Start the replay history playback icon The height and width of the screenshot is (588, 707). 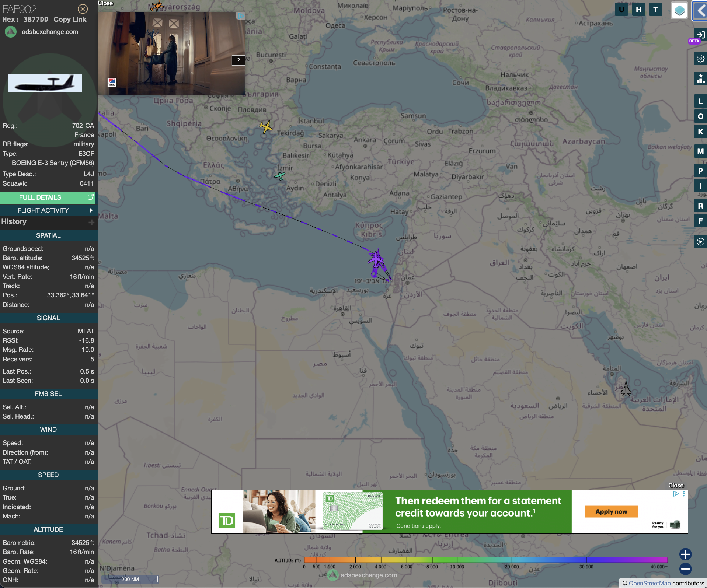click(x=700, y=242)
